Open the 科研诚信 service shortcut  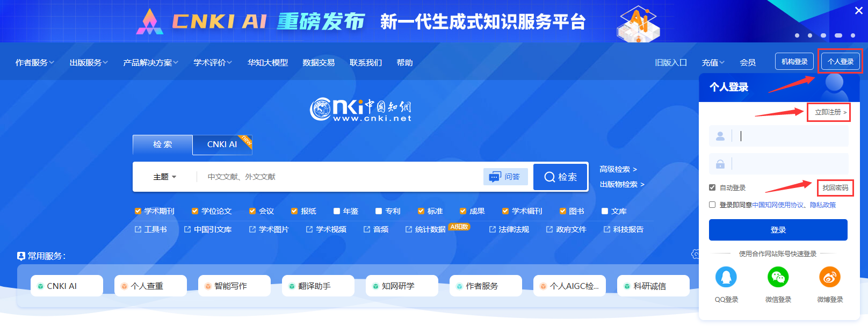click(x=653, y=286)
